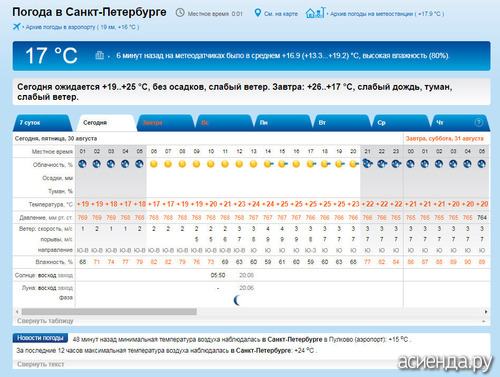Screen dimensions: 500x377
Task: Click the cloudy night icon for hour 21
Action: (367, 164)
